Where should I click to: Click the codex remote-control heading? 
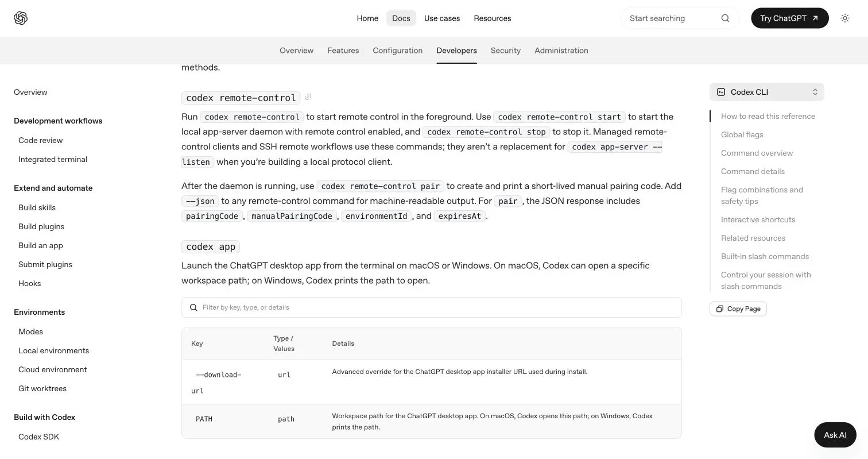pos(241,98)
